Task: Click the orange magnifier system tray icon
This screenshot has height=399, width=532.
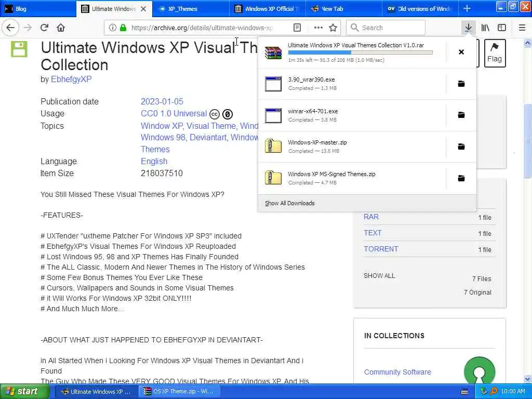Action: pyautogui.click(x=494, y=391)
